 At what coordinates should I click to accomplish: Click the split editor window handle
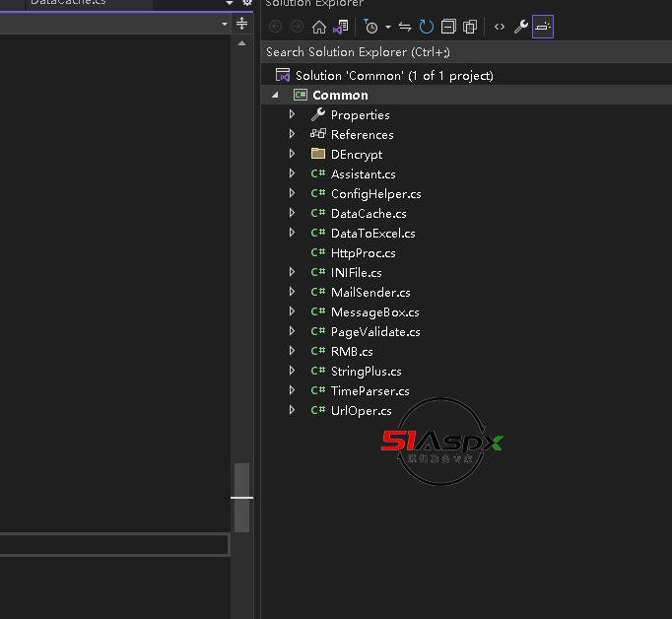[x=242, y=24]
